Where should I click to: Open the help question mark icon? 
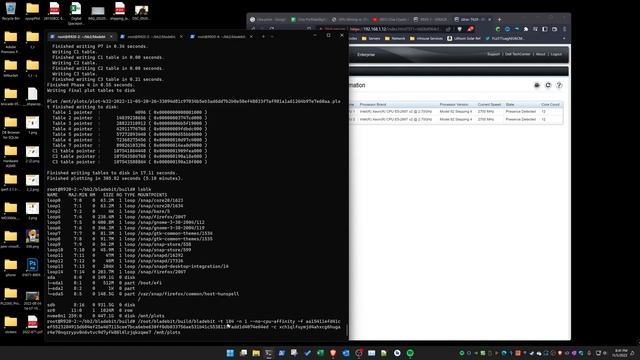coord(559,85)
